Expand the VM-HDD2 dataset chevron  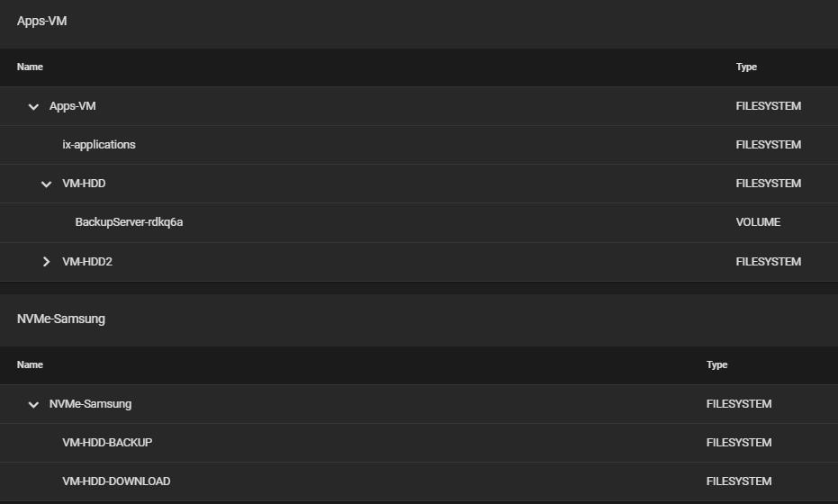click(x=47, y=262)
